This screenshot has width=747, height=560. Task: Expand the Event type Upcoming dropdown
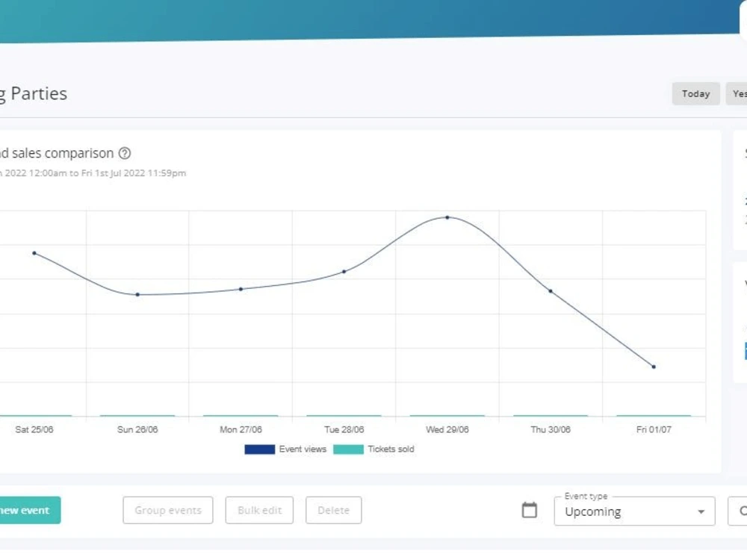coord(634,511)
